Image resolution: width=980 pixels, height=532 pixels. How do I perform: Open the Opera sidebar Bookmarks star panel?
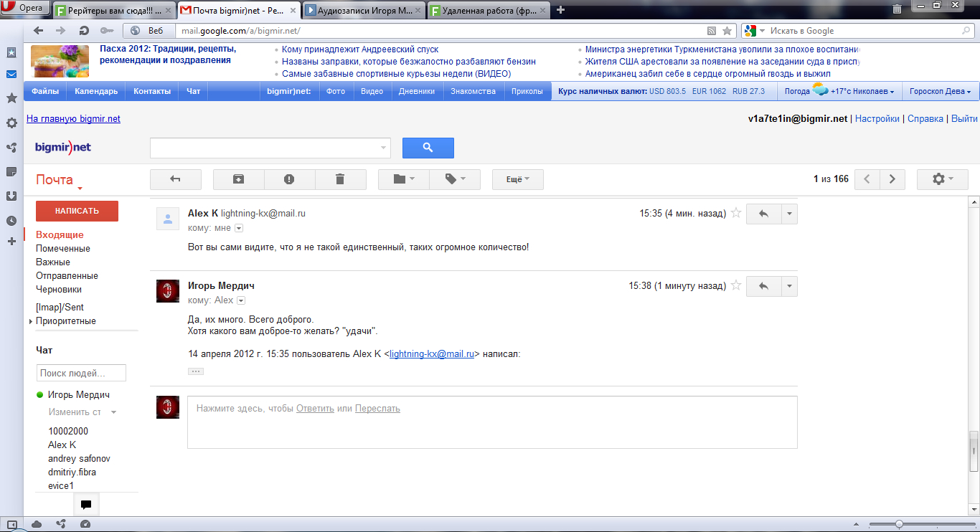pyautogui.click(x=11, y=53)
